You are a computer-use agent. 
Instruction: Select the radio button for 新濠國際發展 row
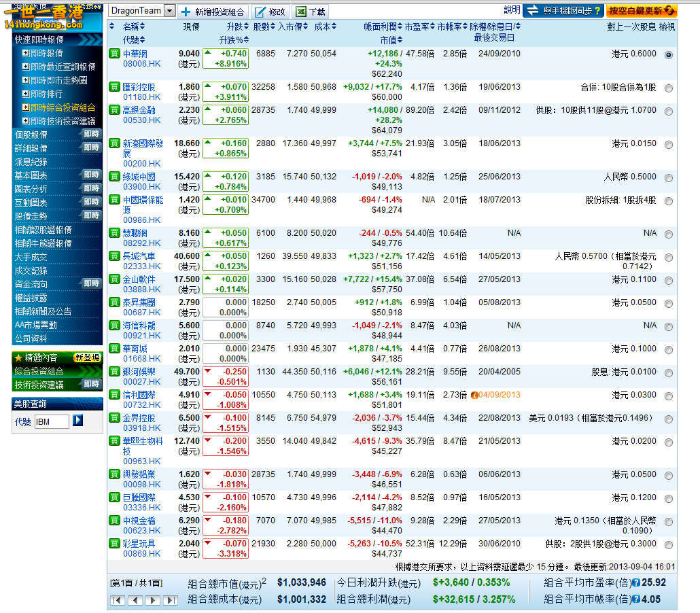click(668, 145)
